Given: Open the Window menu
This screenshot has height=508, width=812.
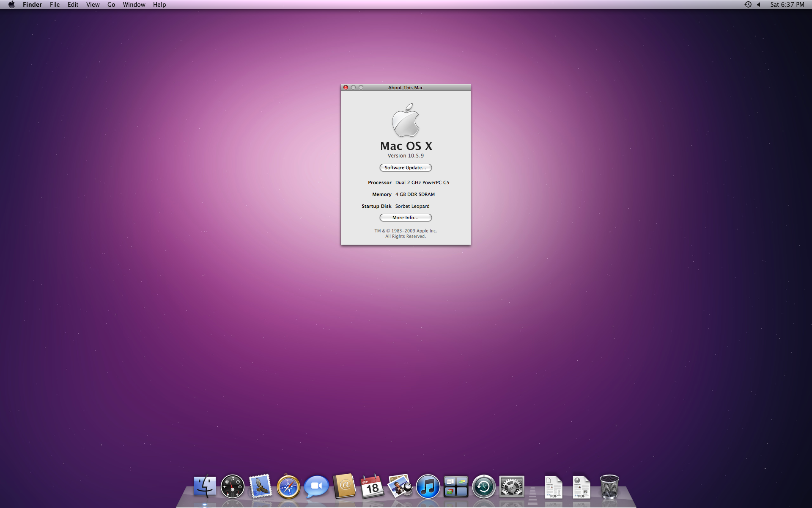Looking at the screenshot, I should point(134,5).
